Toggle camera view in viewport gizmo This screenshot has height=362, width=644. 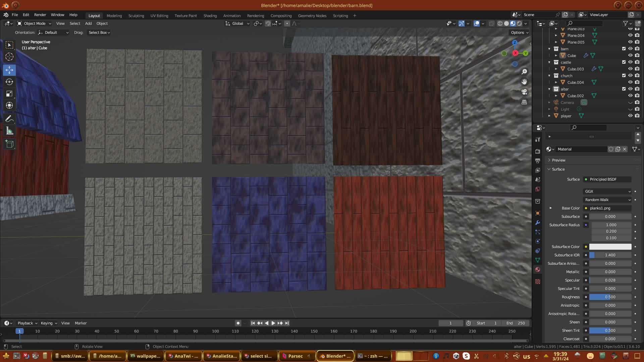point(524,92)
